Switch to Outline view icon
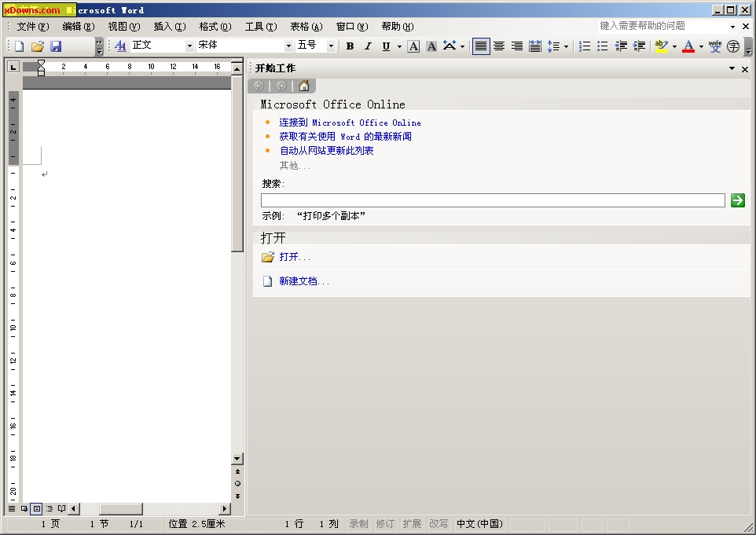Screen dimensions: 756x535 (50, 508)
